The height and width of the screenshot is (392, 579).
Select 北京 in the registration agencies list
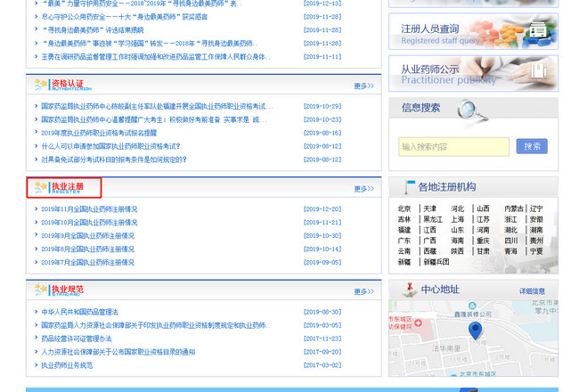pyautogui.click(x=404, y=208)
